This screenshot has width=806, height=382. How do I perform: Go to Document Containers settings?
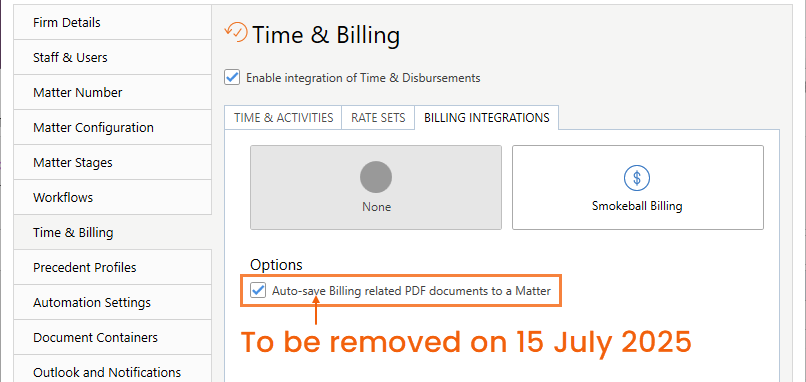click(113, 337)
